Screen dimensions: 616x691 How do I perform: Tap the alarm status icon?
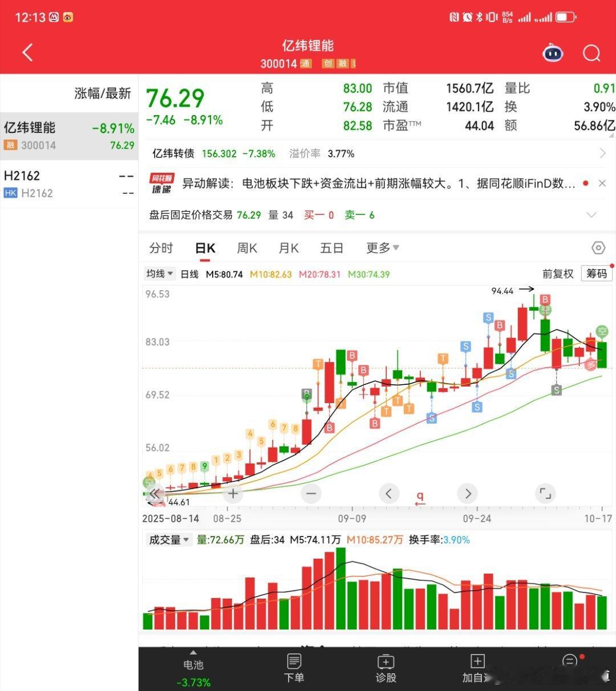pos(468,17)
